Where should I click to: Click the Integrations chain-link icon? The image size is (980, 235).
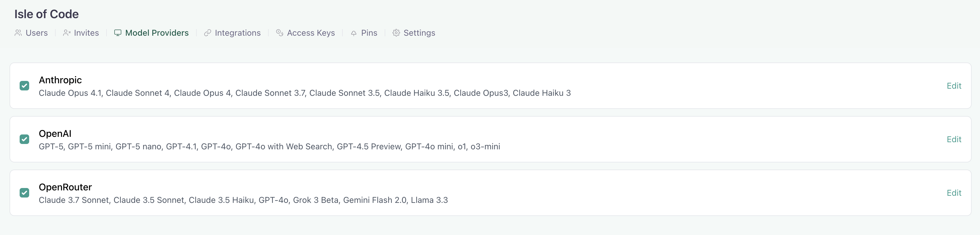(207, 33)
